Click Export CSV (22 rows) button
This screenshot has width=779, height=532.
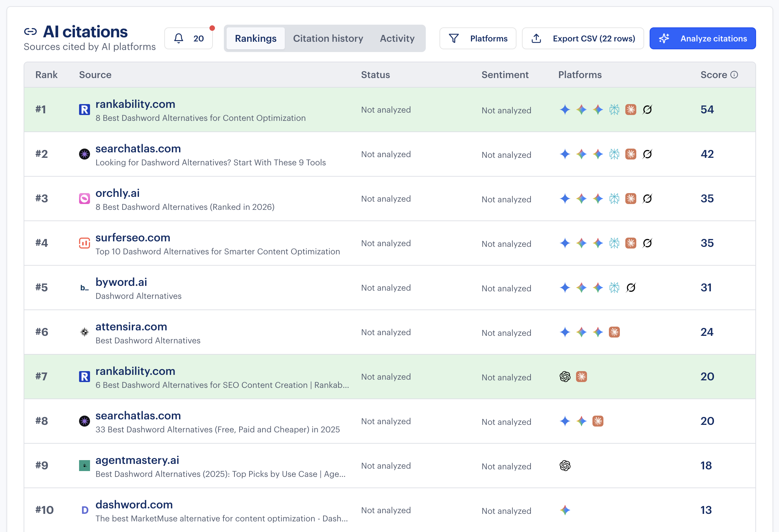tap(583, 38)
